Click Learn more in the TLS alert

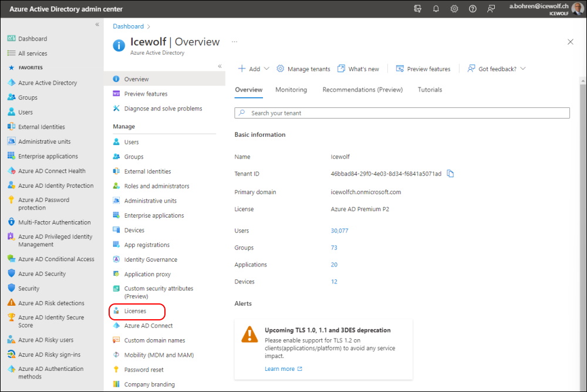[284, 369]
